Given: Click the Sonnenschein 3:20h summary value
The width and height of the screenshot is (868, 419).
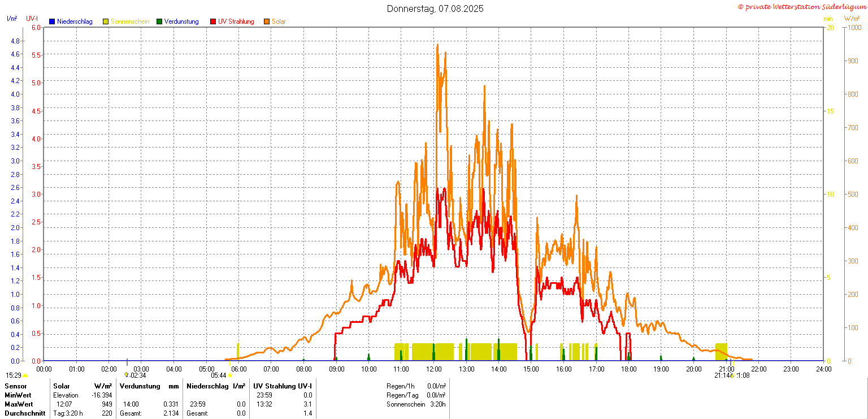Looking at the screenshot, I should click(437, 404).
